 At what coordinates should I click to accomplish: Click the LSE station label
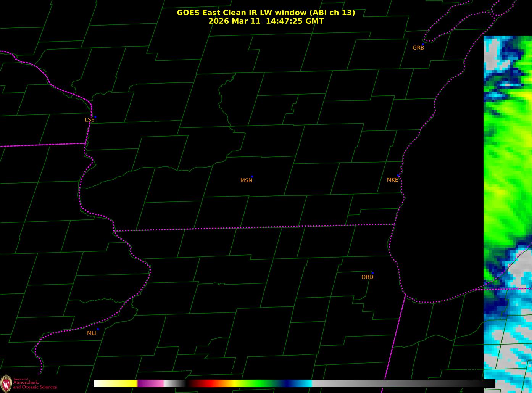pyautogui.click(x=89, y=120)
